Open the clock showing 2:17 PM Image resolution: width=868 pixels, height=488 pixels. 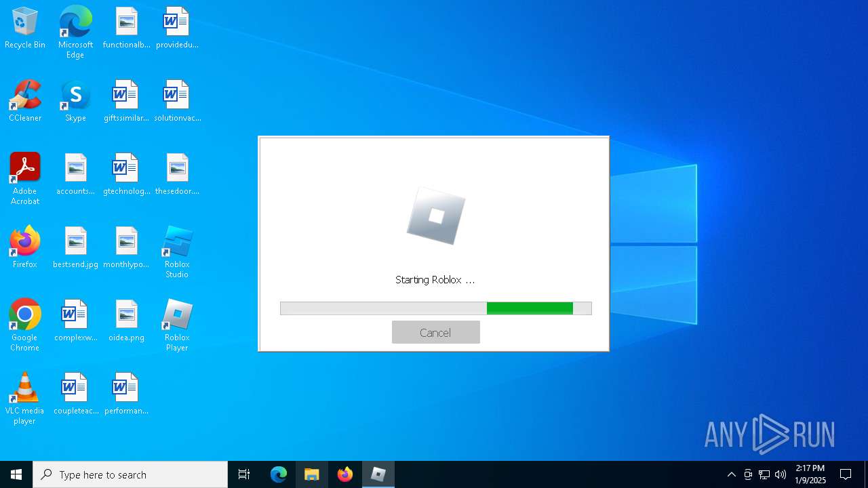pos(810,474)
